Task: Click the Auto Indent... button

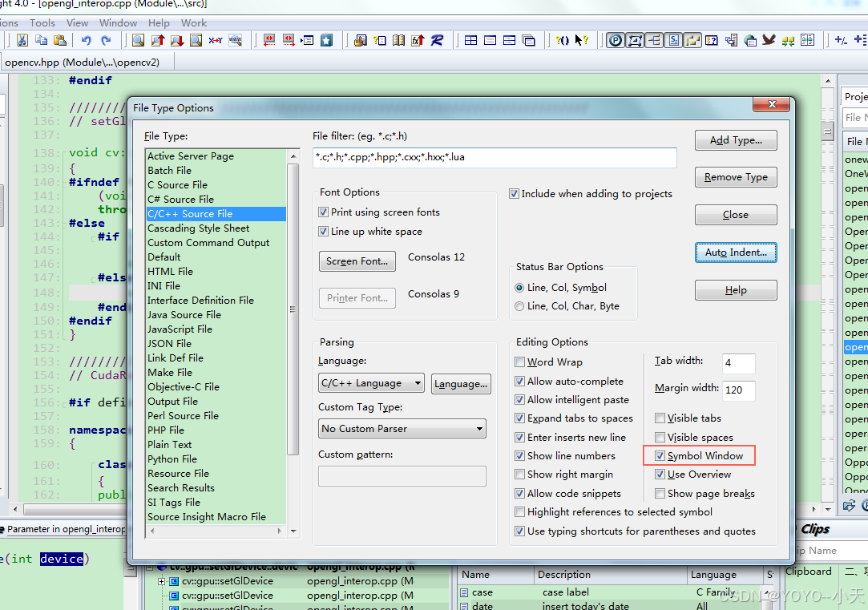Action: pyautogui.click(x=736, y=252)
